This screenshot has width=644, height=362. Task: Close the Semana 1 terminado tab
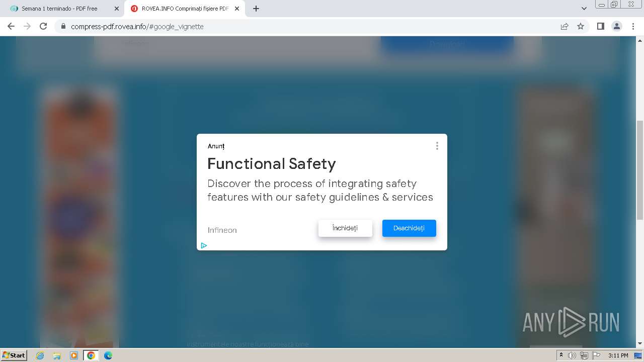coord(117,9)
